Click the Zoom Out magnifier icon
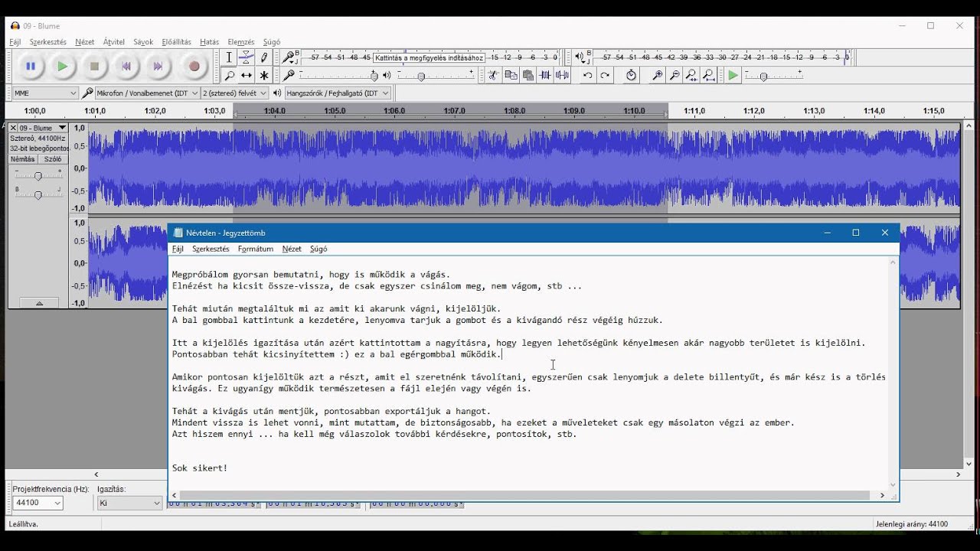 click(675, 75)
